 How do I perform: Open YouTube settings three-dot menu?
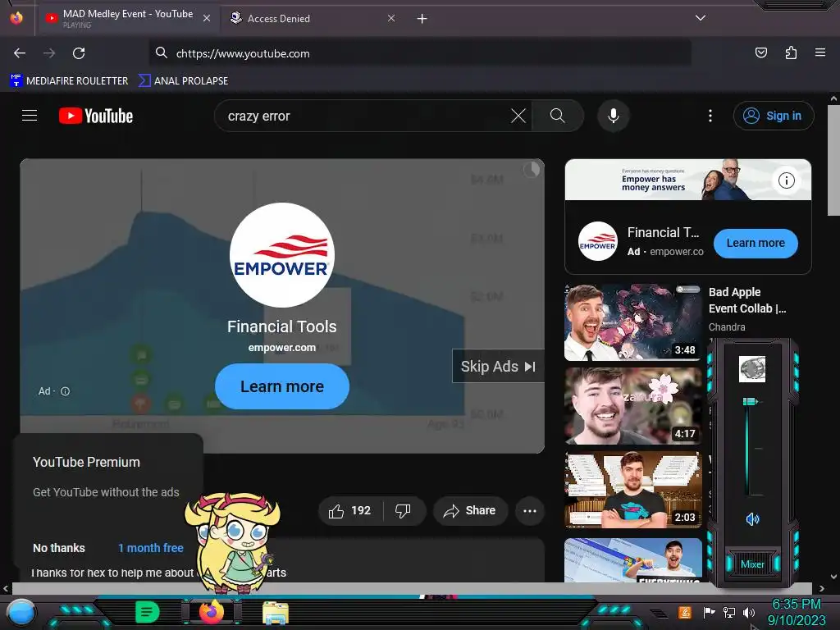pyautogui.click(x=710, y=116)
